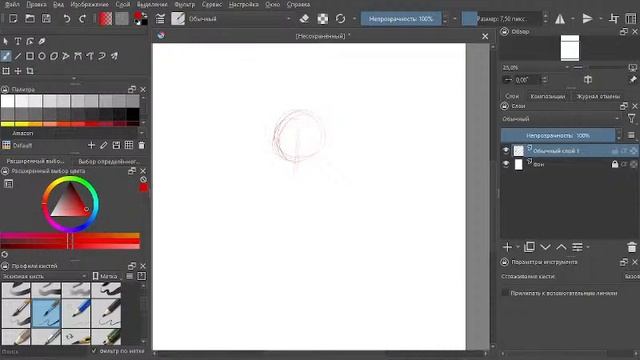Hide the Фон layer

[506, 164]
